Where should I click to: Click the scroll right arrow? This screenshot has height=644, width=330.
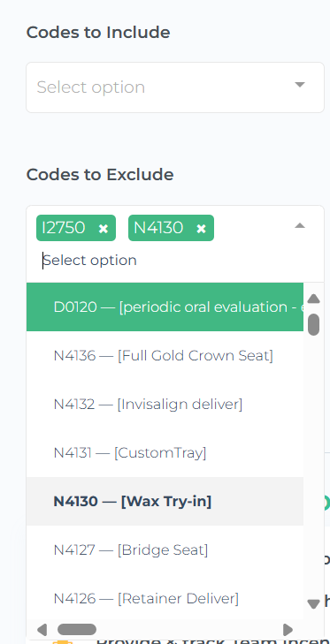[288, 629]
